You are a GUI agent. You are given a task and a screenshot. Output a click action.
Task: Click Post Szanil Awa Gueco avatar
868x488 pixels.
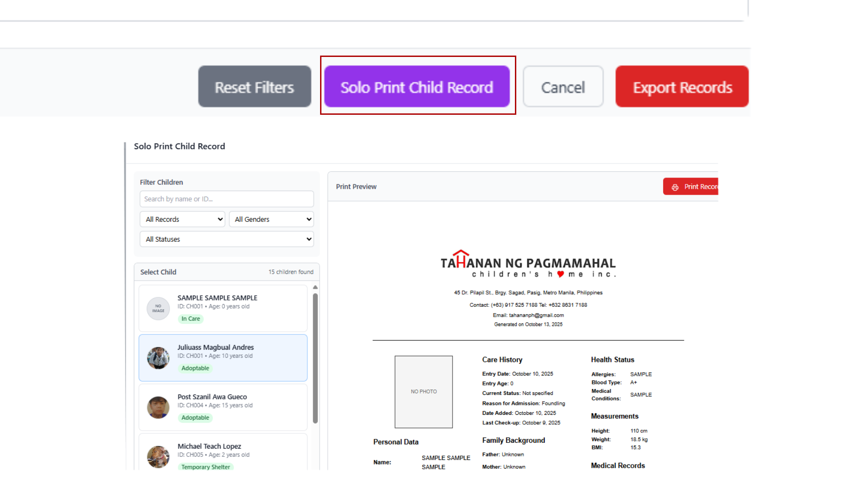(x=158, y=407)
